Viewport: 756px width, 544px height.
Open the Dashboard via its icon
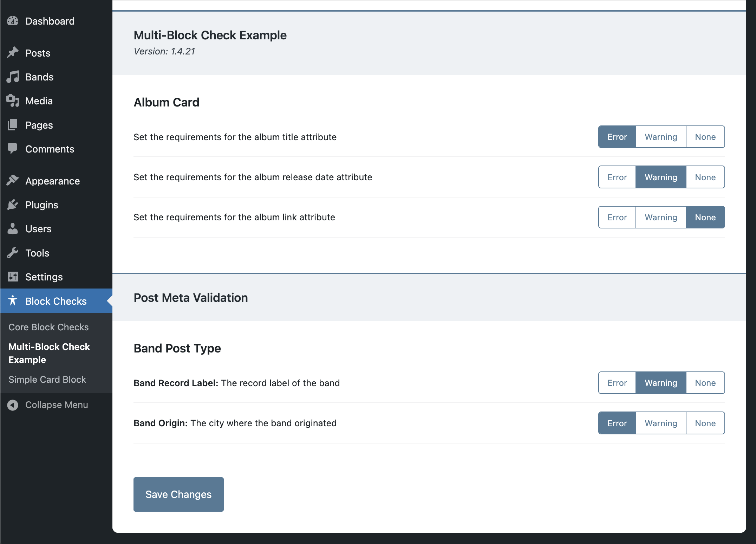[13, 21]
